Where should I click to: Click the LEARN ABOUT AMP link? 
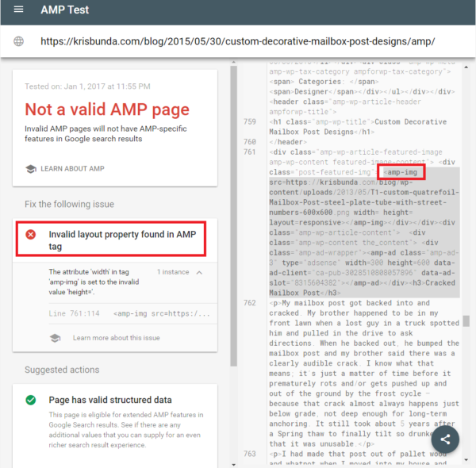(x=72, y=168)
